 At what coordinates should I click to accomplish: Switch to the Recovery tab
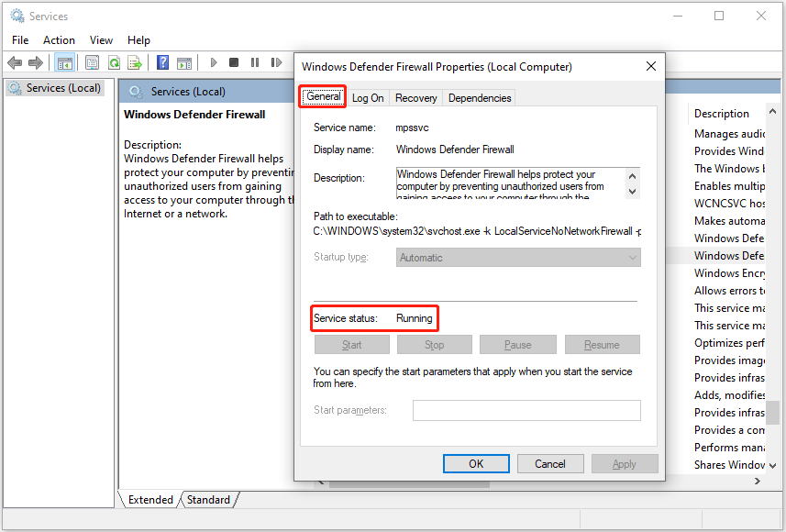416,98
